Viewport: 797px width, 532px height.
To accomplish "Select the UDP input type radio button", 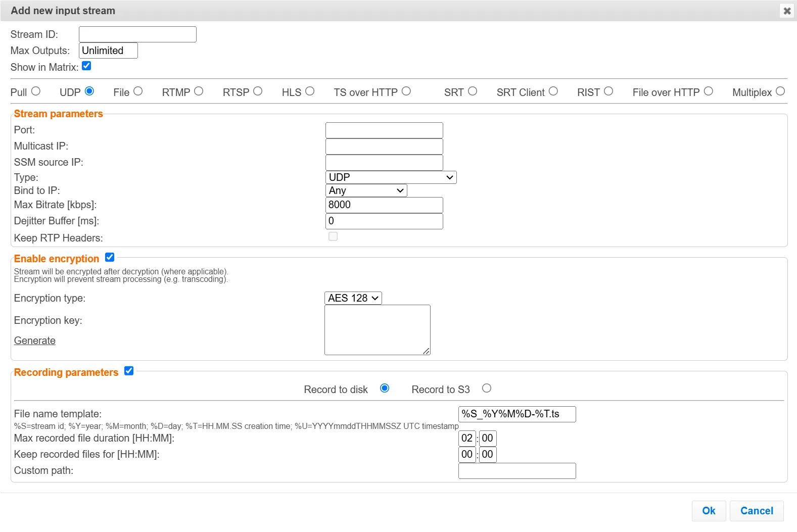I will point(89,91).
